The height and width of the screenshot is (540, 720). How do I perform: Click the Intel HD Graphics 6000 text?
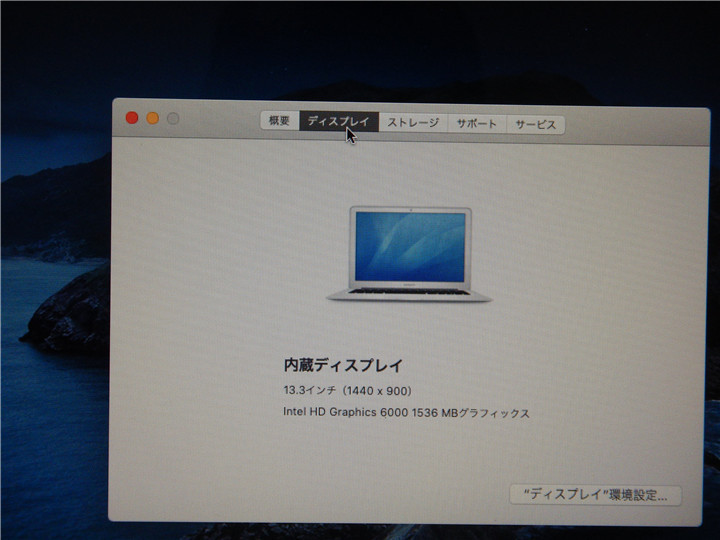click(x=345, y=412)
